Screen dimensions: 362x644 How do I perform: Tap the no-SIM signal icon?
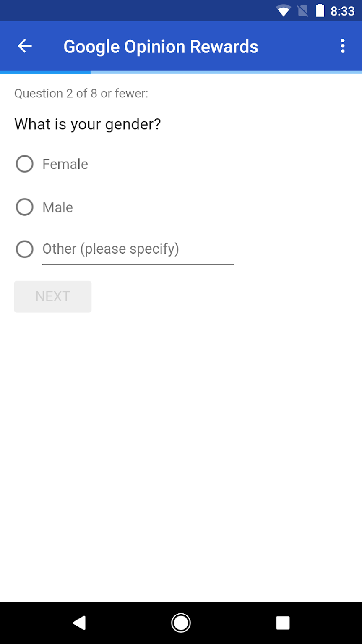[302, 11]
